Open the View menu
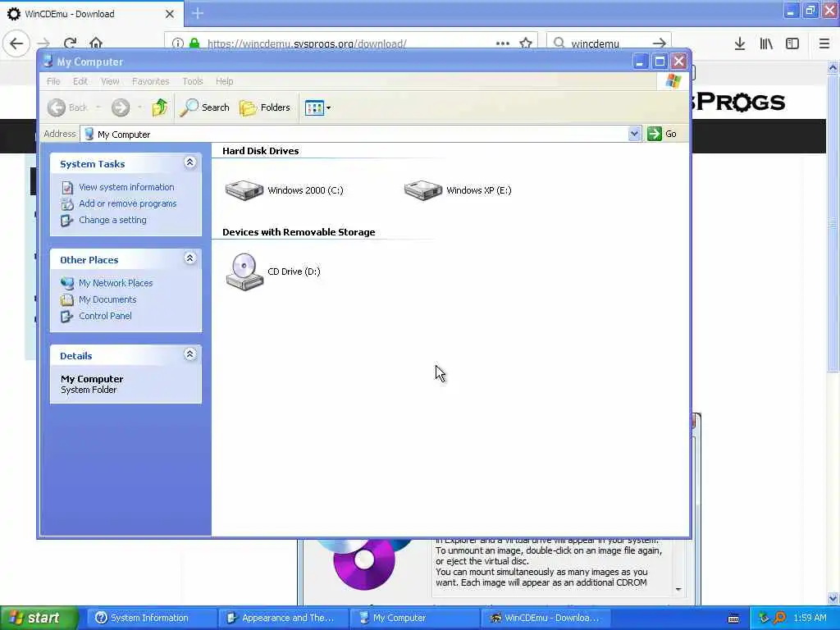 point(110,81)
